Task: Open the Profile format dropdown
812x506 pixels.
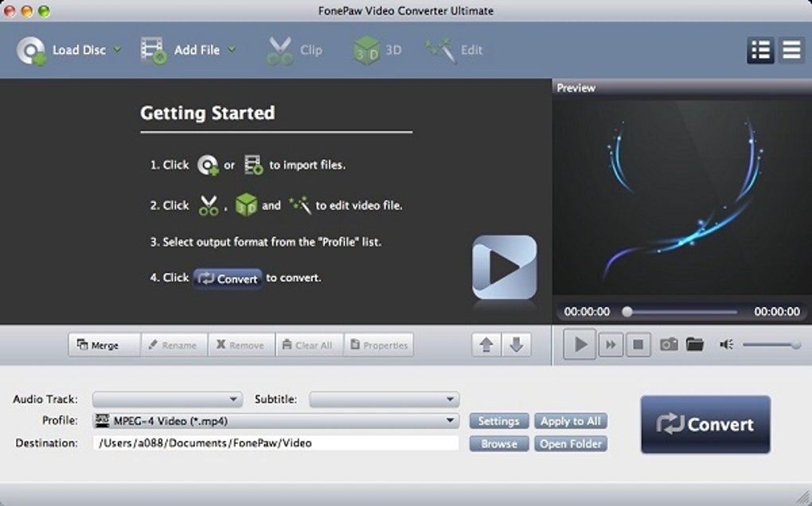Action: 275,421
